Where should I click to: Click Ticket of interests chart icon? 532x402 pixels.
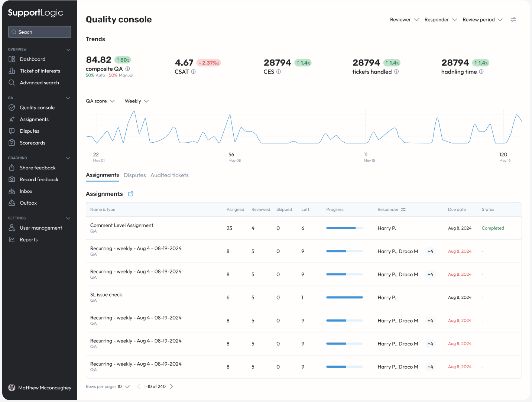[x=12, y=71]
